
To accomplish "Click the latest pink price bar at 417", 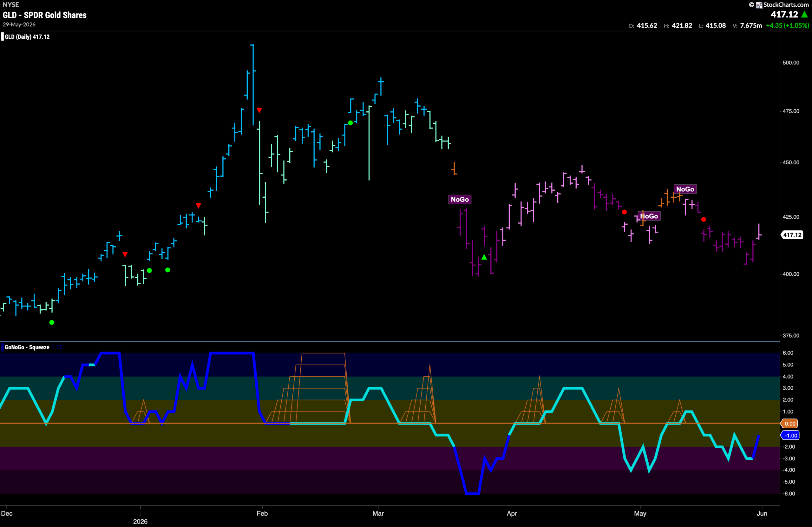I will coord(759,232).
